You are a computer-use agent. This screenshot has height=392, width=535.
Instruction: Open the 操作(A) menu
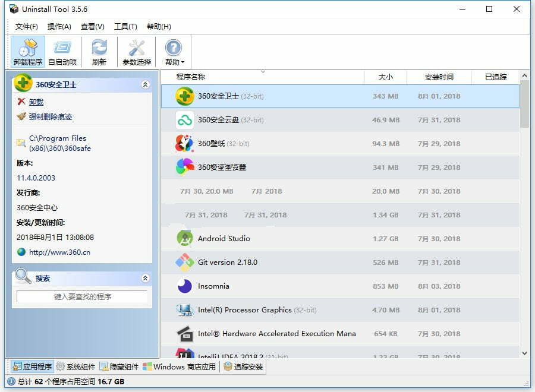click(x=59, y=26)
